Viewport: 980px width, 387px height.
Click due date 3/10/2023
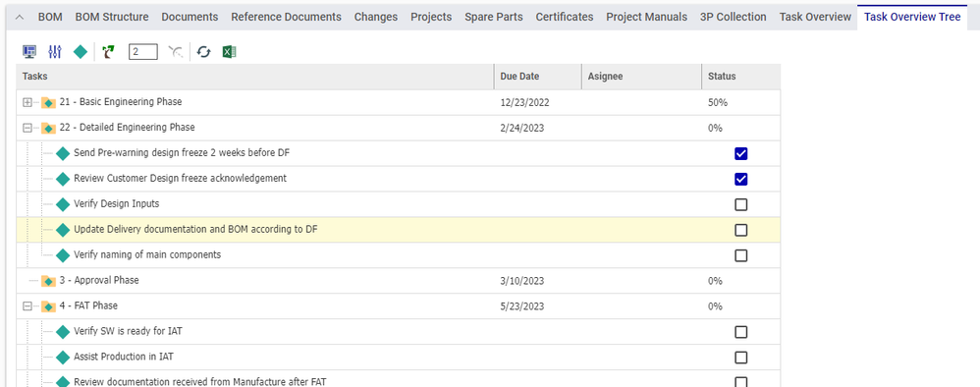(522, 281)
